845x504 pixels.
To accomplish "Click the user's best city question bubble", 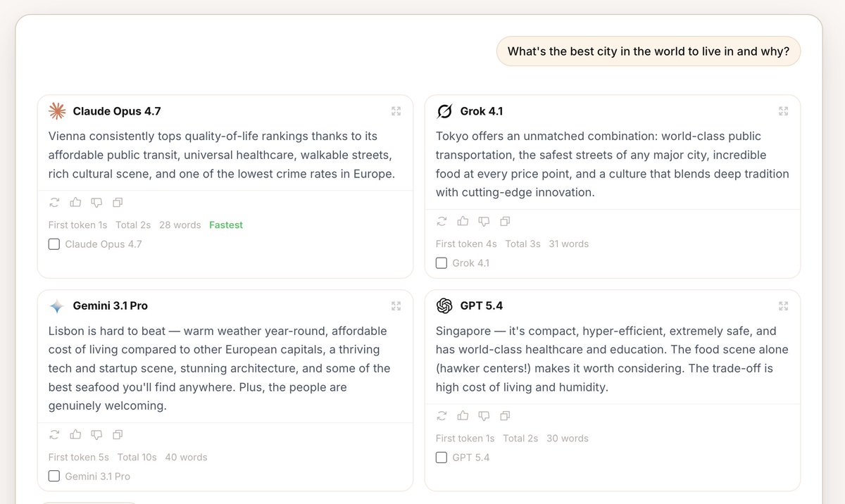I will [649, 51].
